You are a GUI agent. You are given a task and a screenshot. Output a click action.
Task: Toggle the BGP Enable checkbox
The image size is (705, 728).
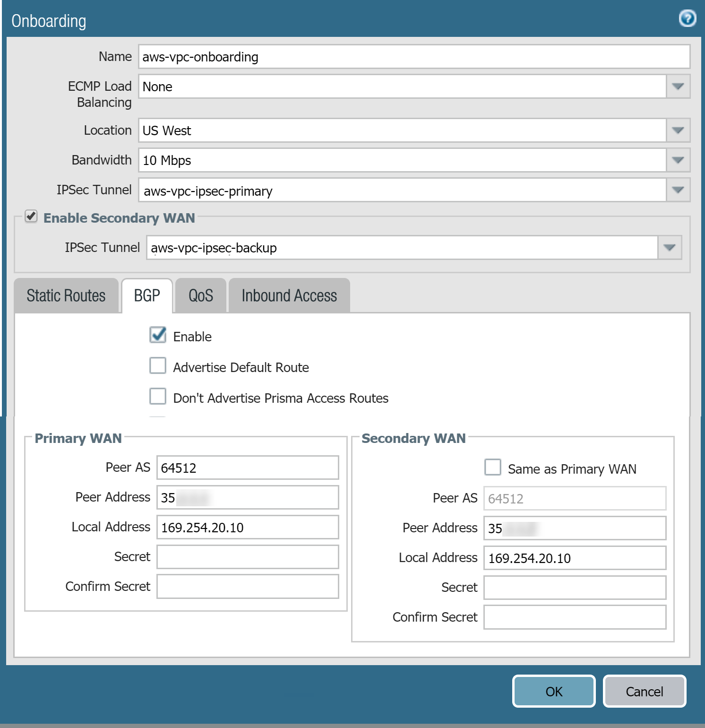click(x=158, y=335)
